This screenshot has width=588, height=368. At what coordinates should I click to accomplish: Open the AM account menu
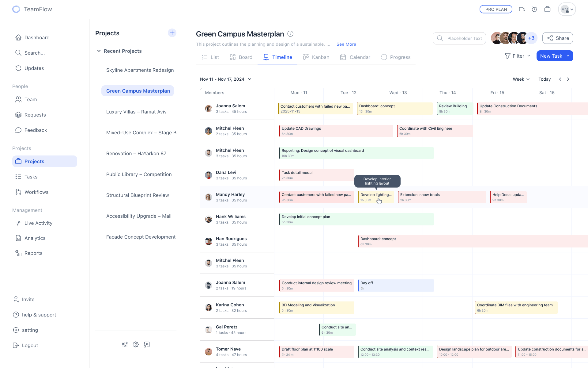[x=567, y=9]
